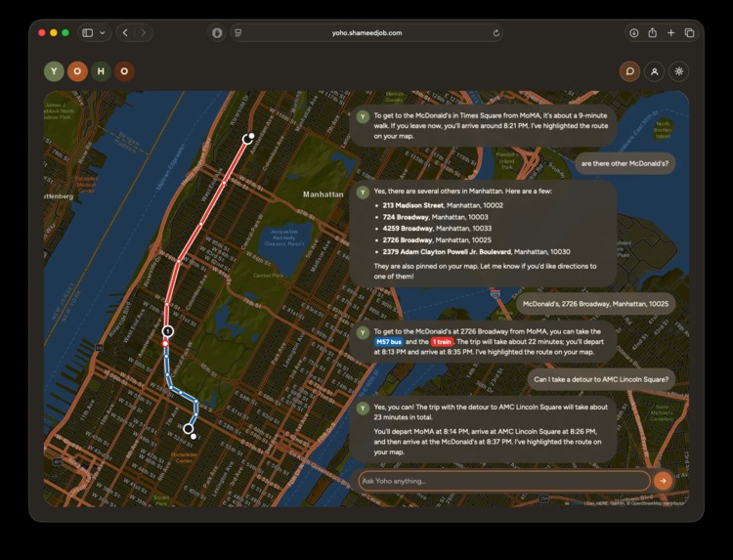Click the route destination marker near Broadway

coord(247,139)
